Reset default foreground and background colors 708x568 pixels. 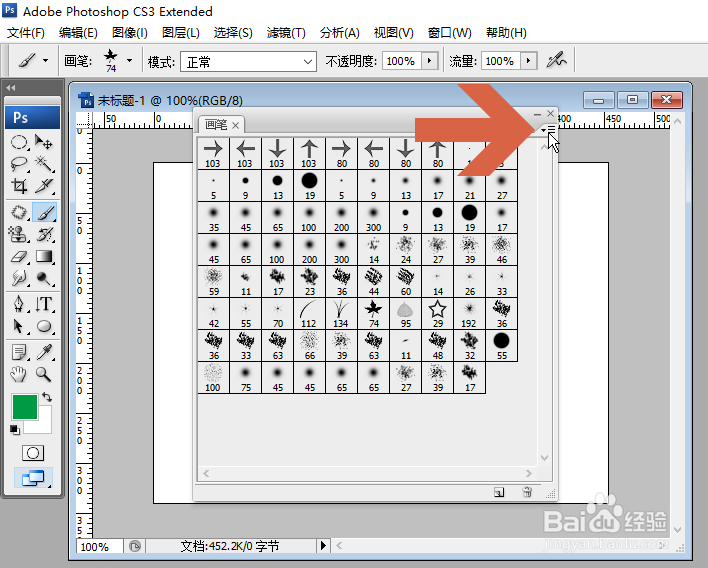(15, 429)
